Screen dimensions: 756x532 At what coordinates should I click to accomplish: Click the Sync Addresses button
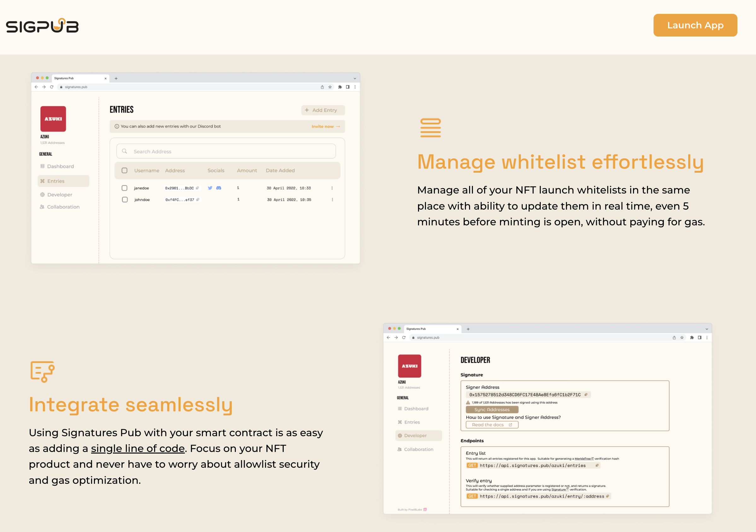pos(492,409)
